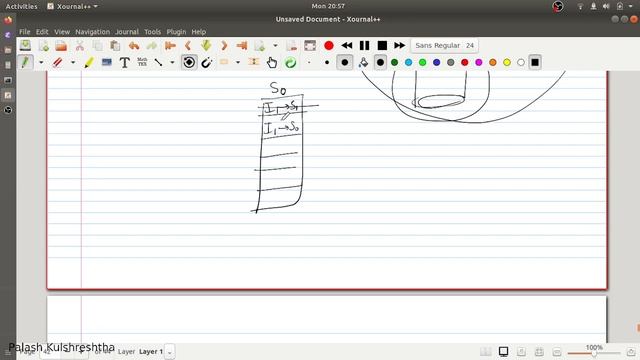Pick the dark green color swatch
Screen dimensions: 640x360
tap(394, 62)
